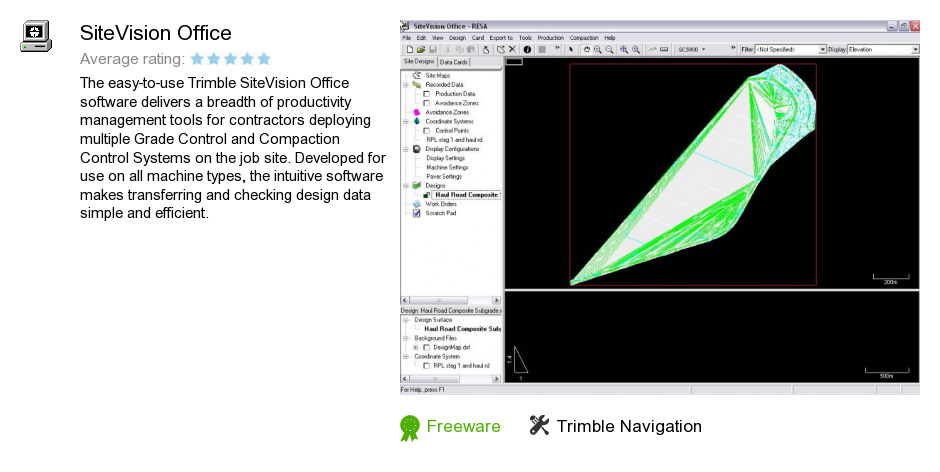Click upper tree panel horizontal scrollbar thumb

439,300
